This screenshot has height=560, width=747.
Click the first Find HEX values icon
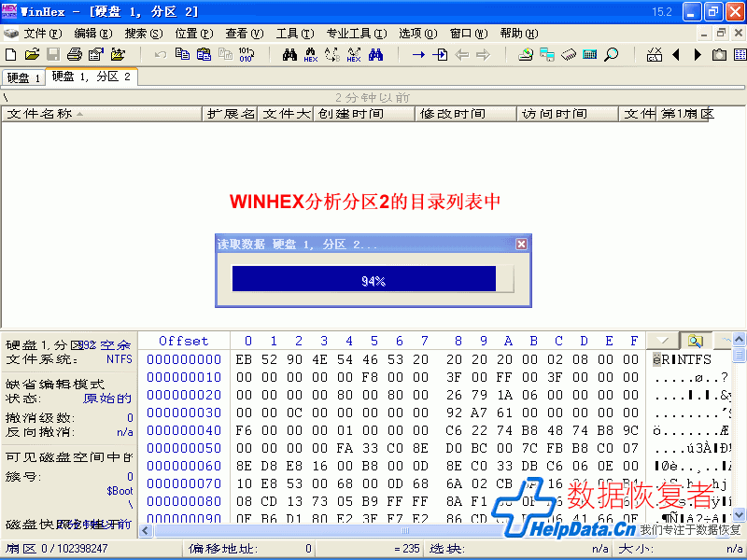point(311,55)
